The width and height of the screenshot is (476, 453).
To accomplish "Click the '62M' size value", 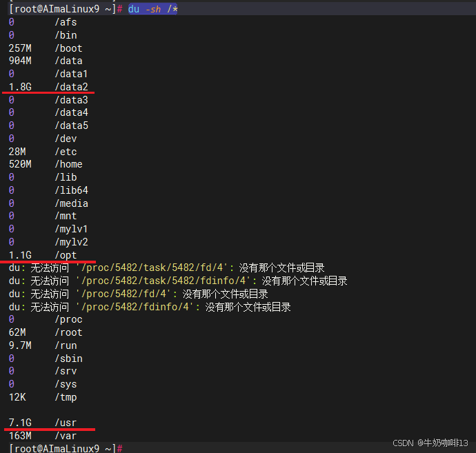I will pyautogui.click(x=17, y=332).
